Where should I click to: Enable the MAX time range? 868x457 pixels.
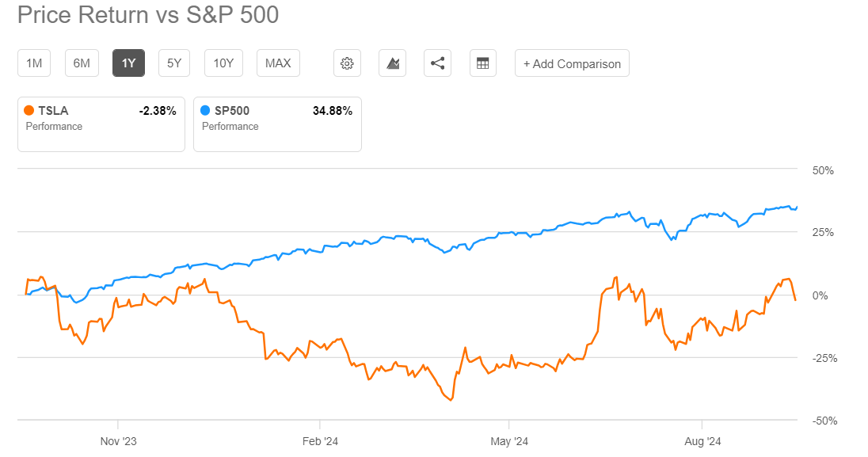277,63
